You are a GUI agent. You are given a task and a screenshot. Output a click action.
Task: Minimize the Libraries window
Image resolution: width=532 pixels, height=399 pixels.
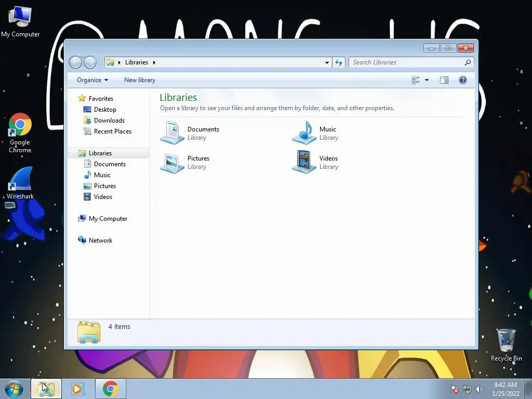pyautogui.click(x=431, y=48)
